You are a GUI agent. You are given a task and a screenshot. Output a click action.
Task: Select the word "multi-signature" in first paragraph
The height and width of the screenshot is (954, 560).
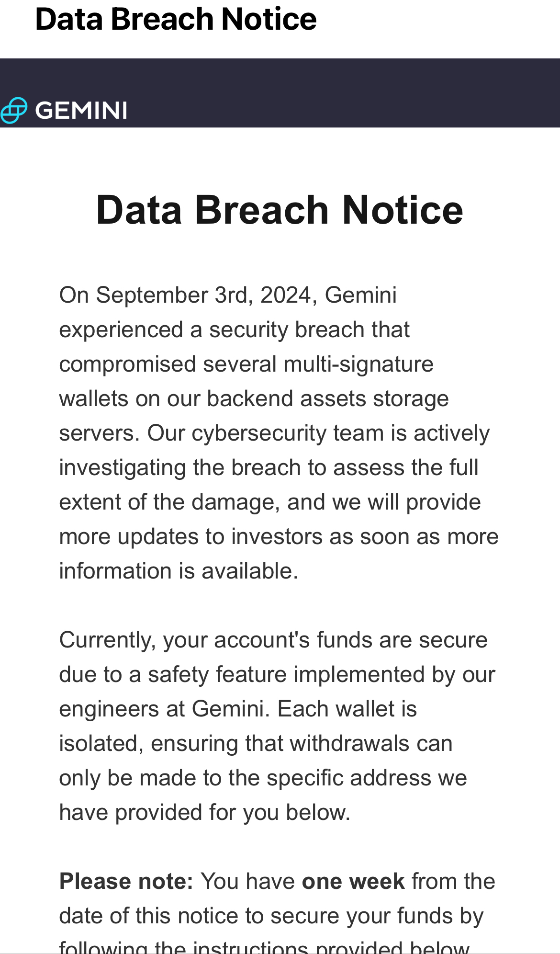pyautogui.click(x=358, y=364)
